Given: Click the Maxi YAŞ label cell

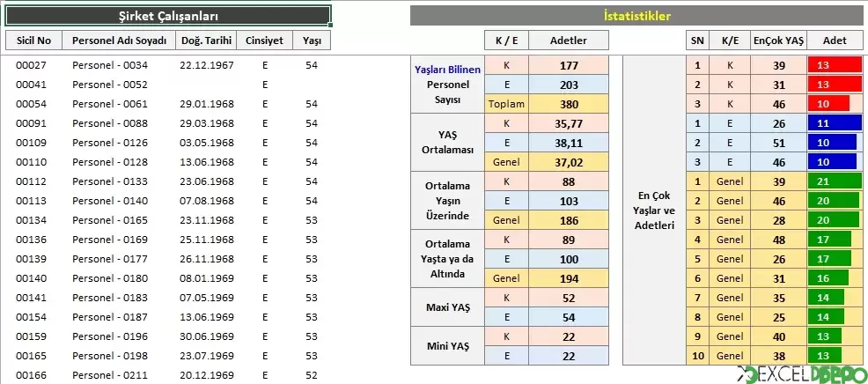Looking at the screenshot, I should click(x=447, y=307).
